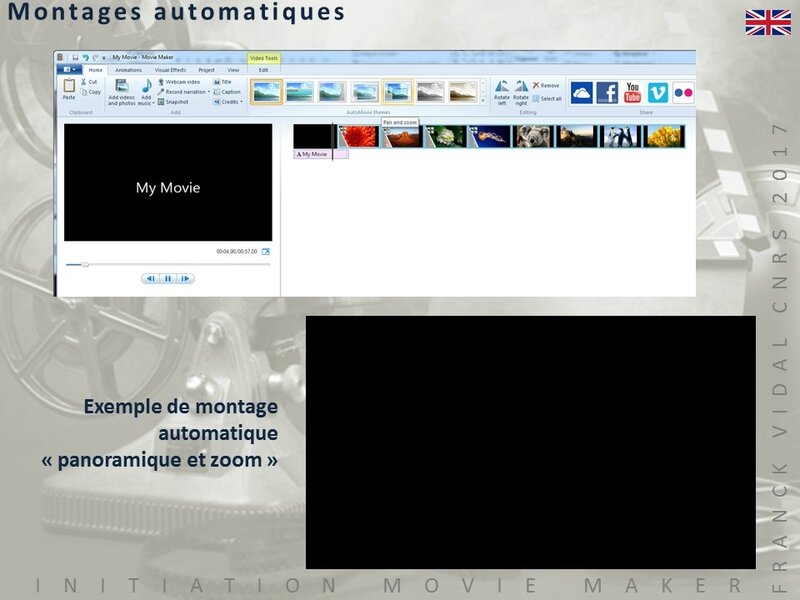800x600 pixels.
Task: Open the blue Movie Maker file menu button
Action: click(x=68, y=69)
